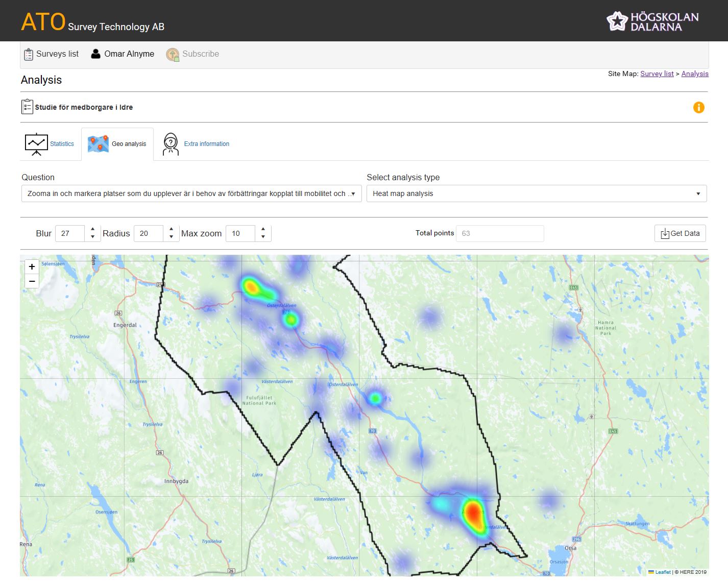The width and height of the screenshot is (728, 584).
Task: Increase the Max zoom value
Action: 263,230
